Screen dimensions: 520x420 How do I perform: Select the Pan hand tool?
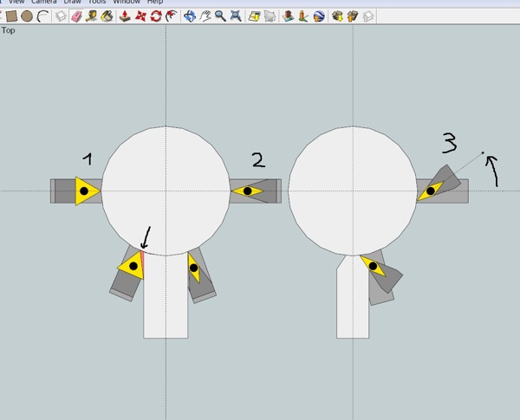pyautogui.click(x=205, y=16)
